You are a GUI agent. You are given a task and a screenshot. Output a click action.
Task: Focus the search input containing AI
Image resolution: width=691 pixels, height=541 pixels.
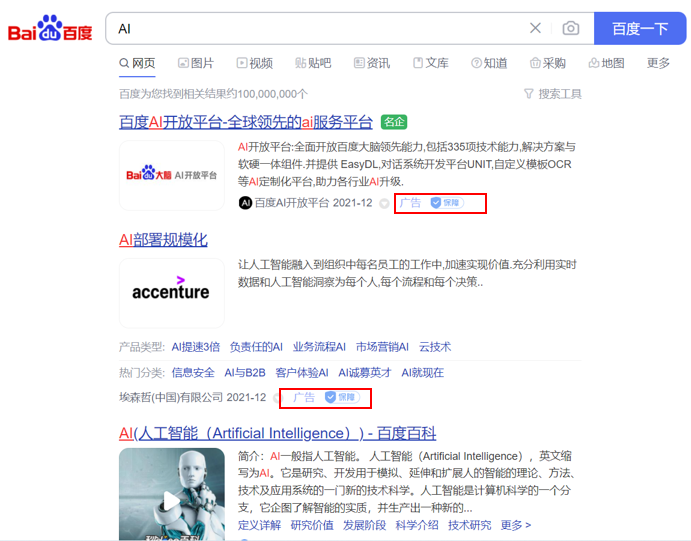317,29
